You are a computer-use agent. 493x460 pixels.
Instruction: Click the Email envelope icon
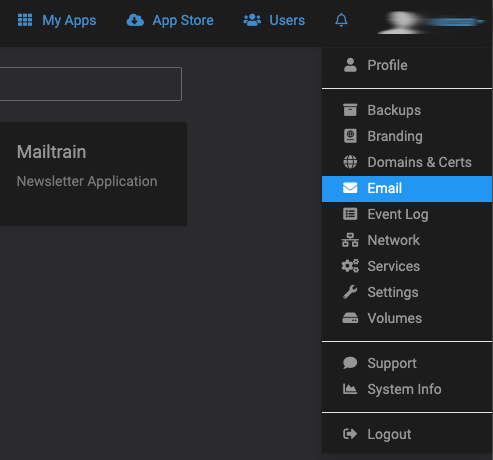(x=350, y=188)
